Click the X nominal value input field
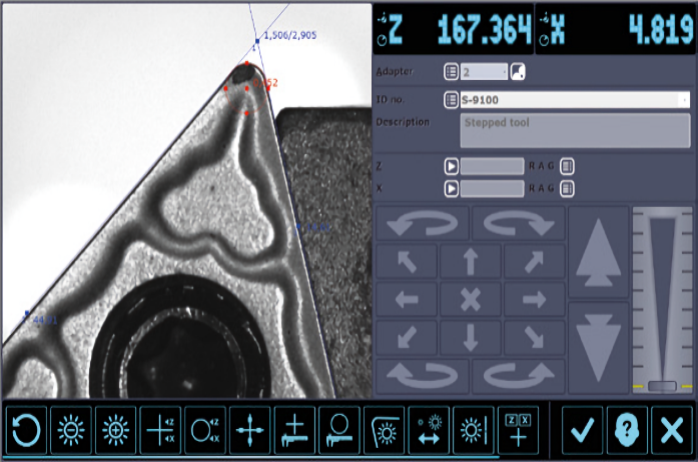The image size is (698, 462). (x=492, y=189)
